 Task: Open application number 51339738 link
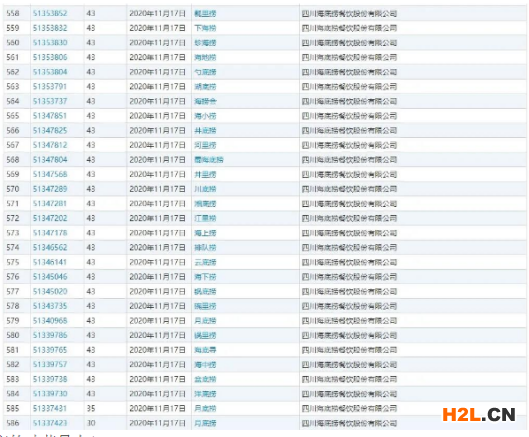coord(50,379)
